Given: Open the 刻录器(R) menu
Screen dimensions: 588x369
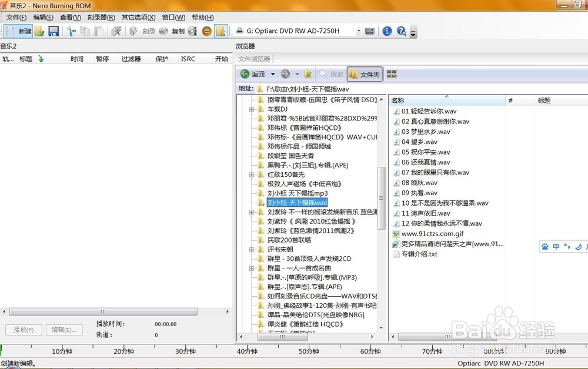Looking at the screenshot, I should point(101,17).
